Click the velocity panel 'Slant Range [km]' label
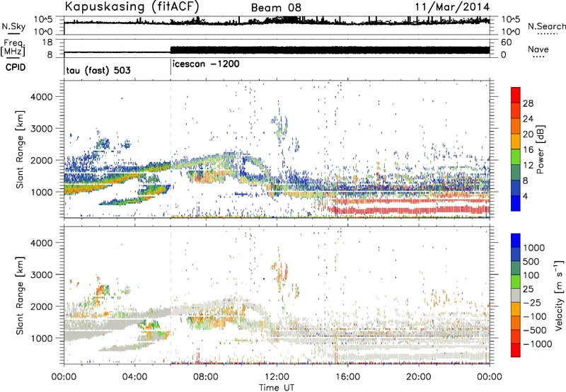The height and width of the screenshot is (392, 566). pos(20,295)
